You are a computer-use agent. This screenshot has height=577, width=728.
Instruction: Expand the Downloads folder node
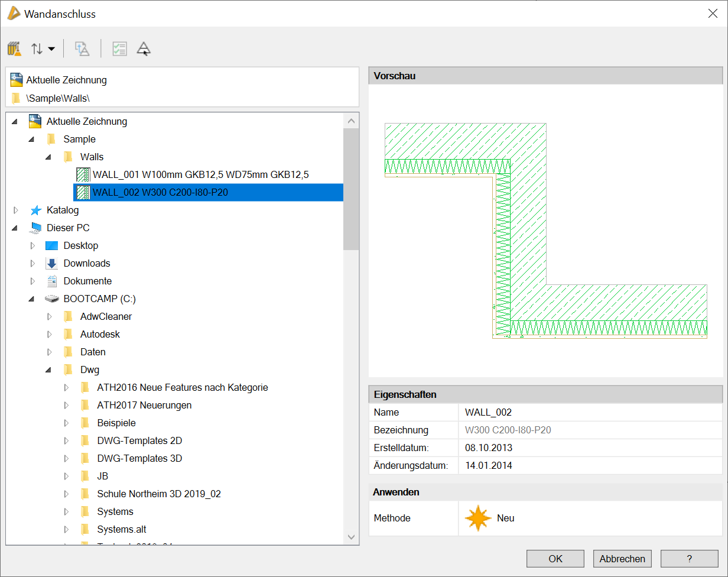pos(32,263)
